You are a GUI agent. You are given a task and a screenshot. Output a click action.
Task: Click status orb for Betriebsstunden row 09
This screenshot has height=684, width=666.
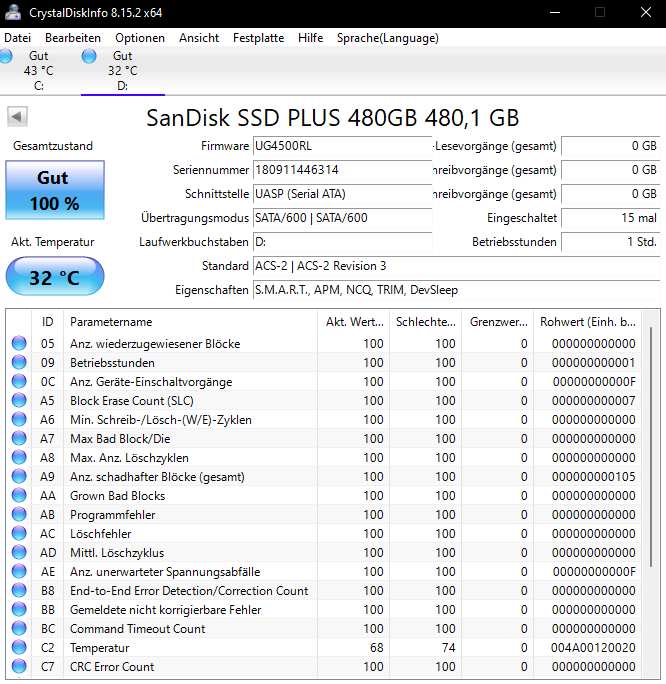tap(19, 362)
